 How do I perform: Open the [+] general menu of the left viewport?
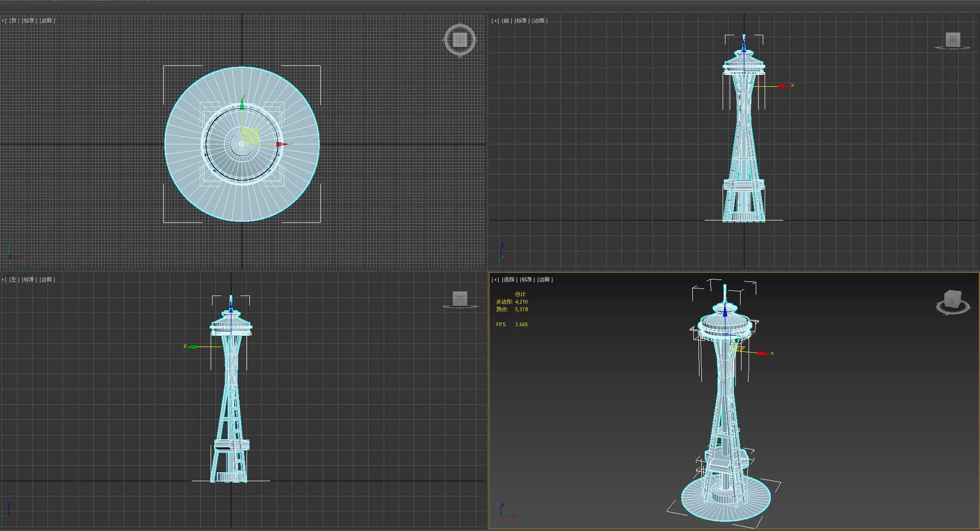click(x=4, y=280)
